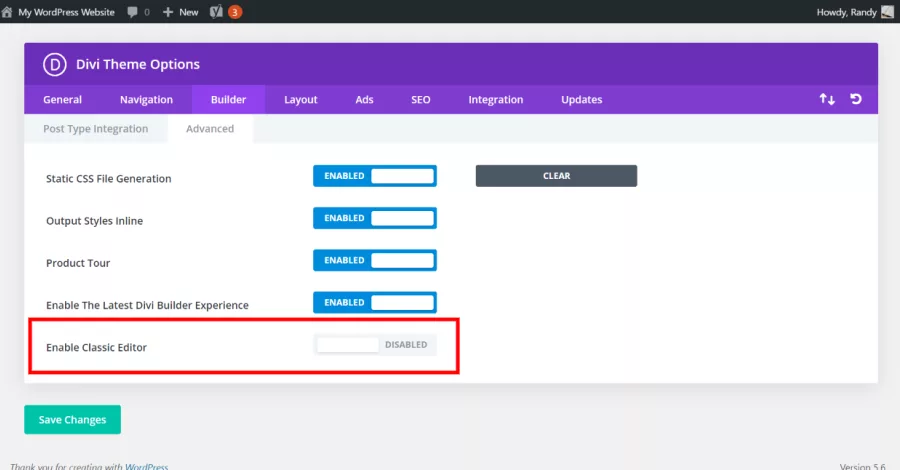Click the import/export arrows icon
Screen dimensions: 900x470
point(827,99)
